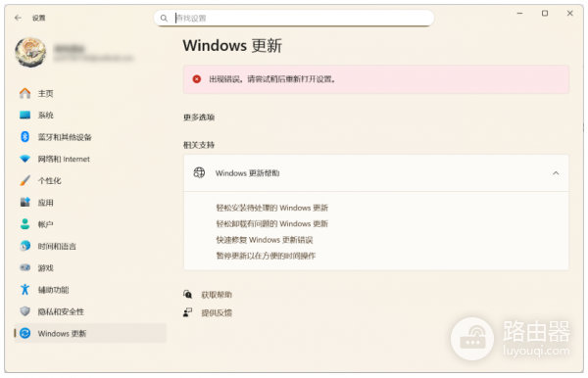This screenshot has width=588, height=378.
Task: Select 网络和 Internet in sidebar
Action: [x=90, y=159]
